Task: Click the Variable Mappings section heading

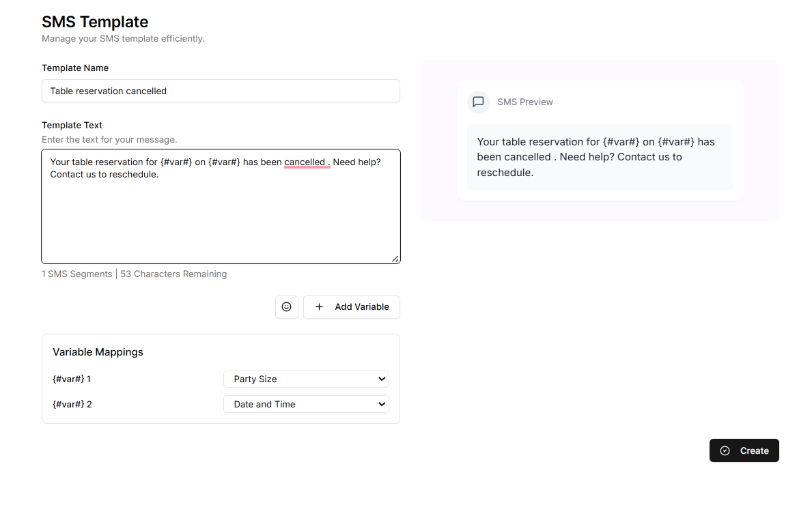Action: [x=98, y=352]
